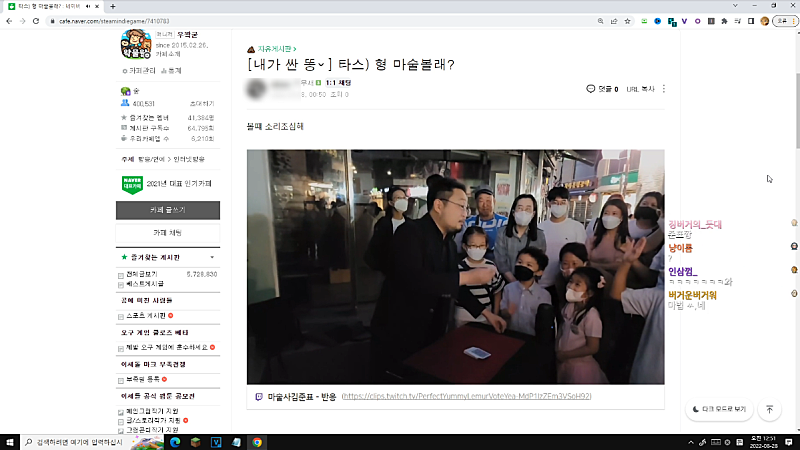Open the 부족원 등록 board
Screen dimensions: 800x450
click(143, 379)
